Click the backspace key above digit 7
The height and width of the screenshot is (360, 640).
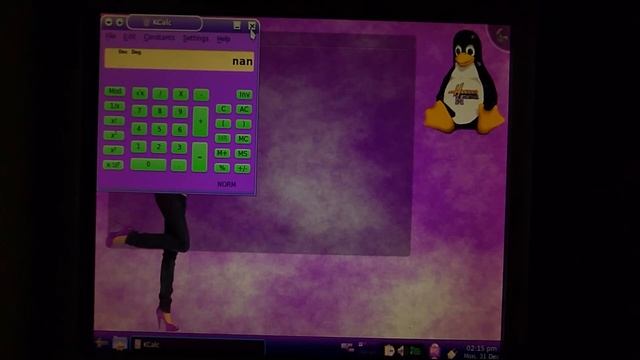(140, 93)
